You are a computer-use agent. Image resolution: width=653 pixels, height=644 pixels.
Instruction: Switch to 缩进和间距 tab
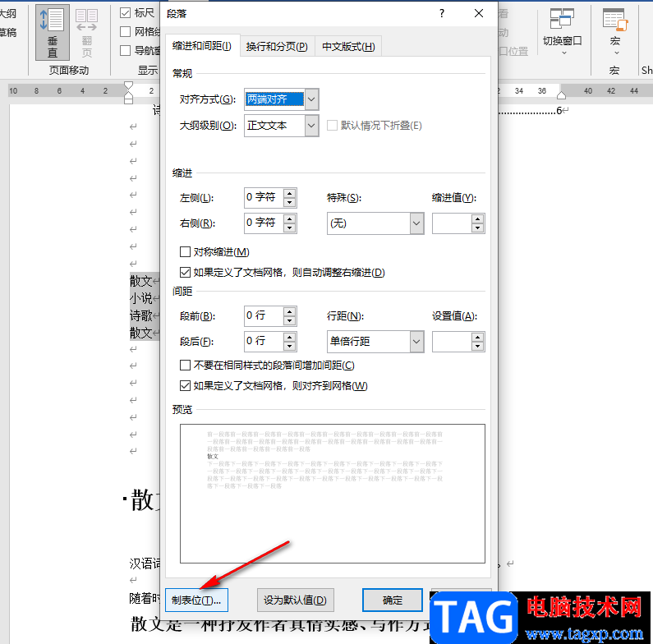(202, 46)
